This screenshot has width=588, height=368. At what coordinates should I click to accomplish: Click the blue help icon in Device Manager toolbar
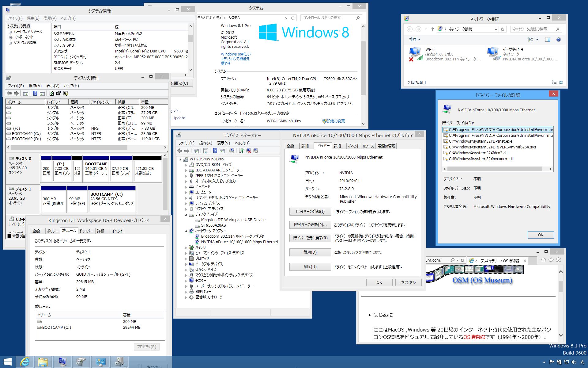(x=215, y=151)
